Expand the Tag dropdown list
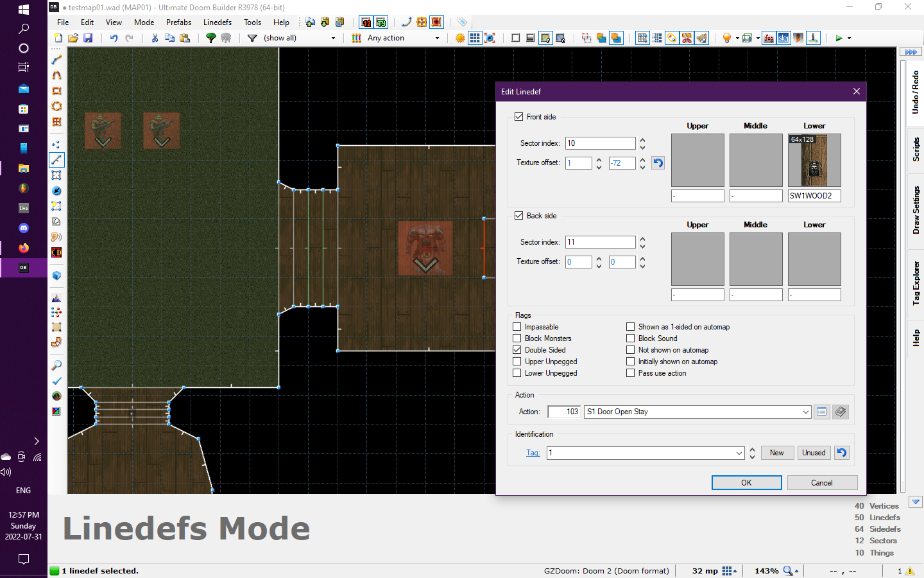 click(x=739, y=453)
